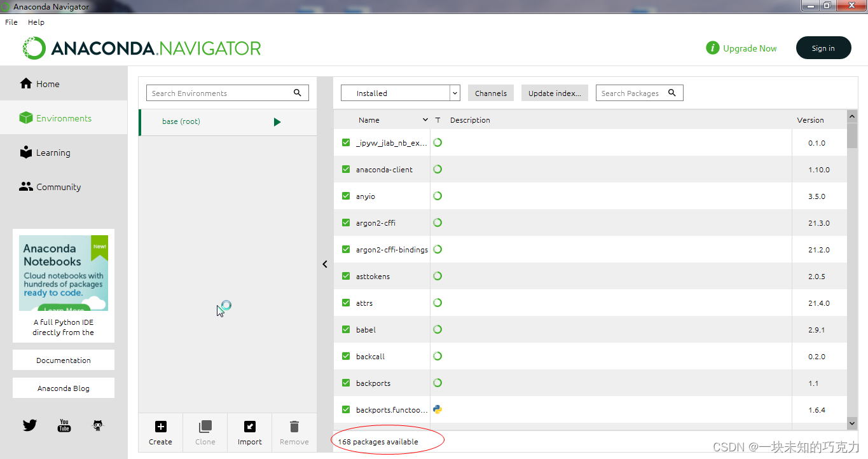Open the Help menu
The width and height of the screenshot is (868, 459).
pos(36,22)
